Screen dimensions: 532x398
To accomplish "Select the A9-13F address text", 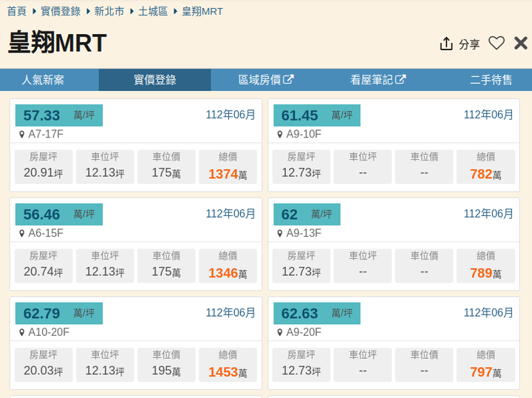I will coord(304,233).
